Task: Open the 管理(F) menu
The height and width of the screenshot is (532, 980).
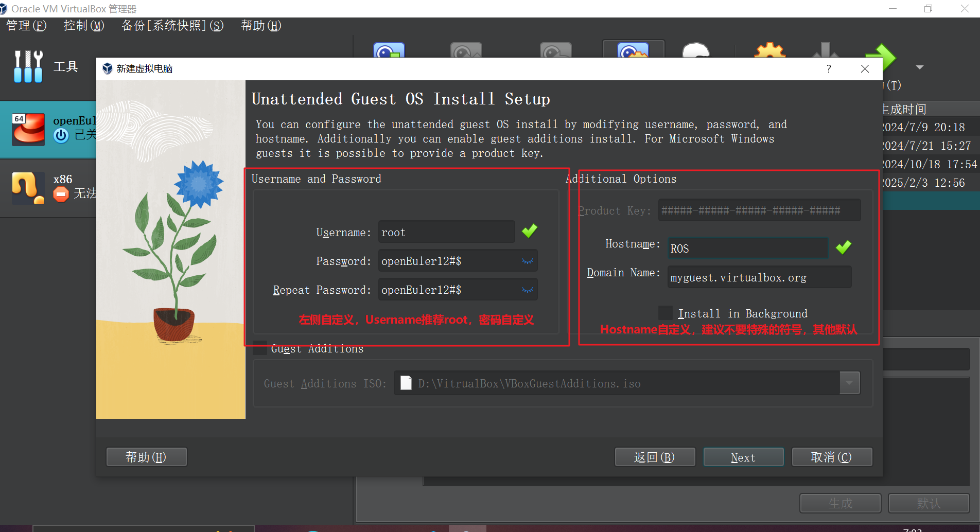Action: pyautogui.click(x=26, y=26)
